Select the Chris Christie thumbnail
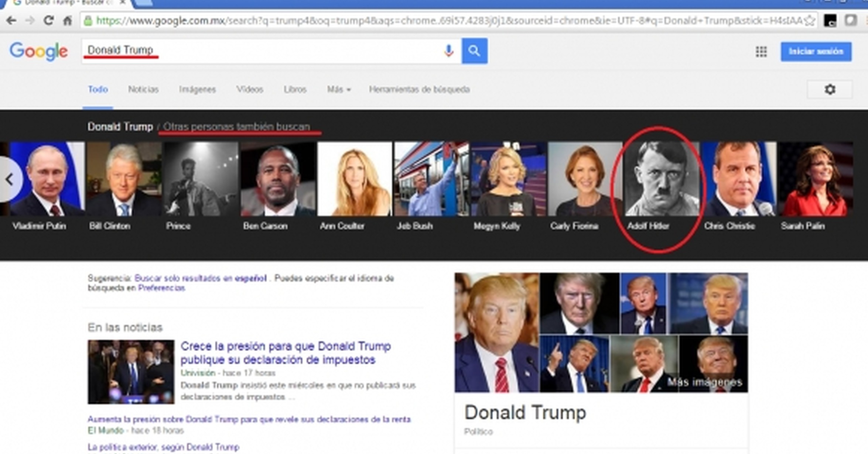Image resolution: width=868 pixels, height=454 pixels. [739, 179]
